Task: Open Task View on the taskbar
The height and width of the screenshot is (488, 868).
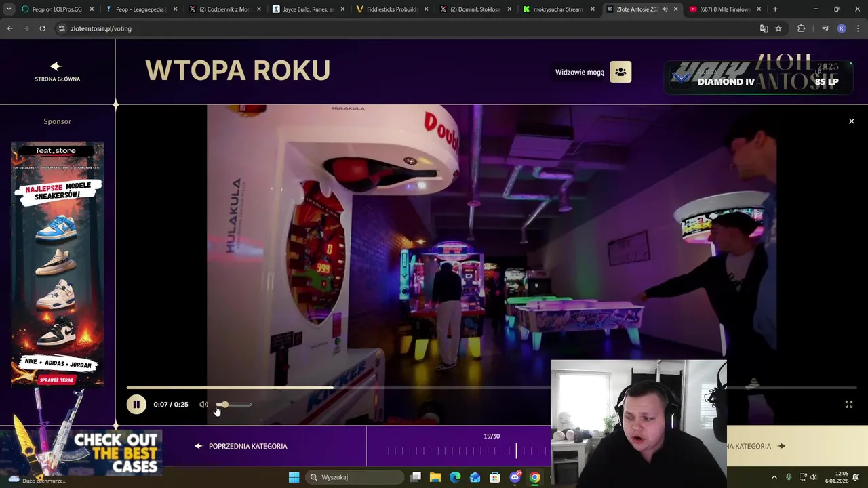Action: (416, 477)
